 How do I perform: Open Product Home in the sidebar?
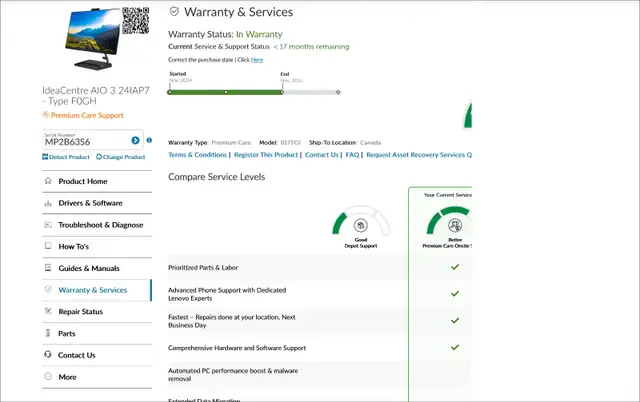point(97,181)
